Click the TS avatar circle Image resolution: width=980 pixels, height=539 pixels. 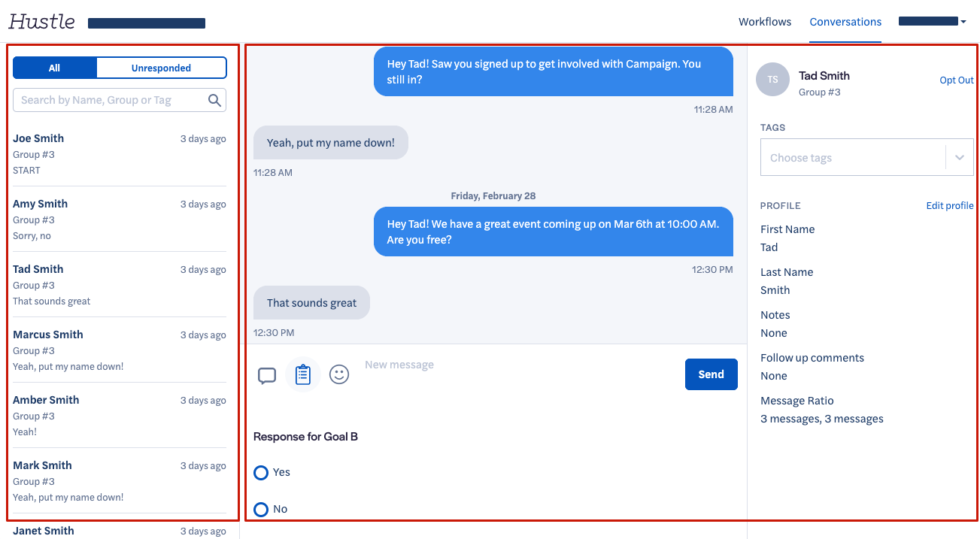(x=772, y=80)
